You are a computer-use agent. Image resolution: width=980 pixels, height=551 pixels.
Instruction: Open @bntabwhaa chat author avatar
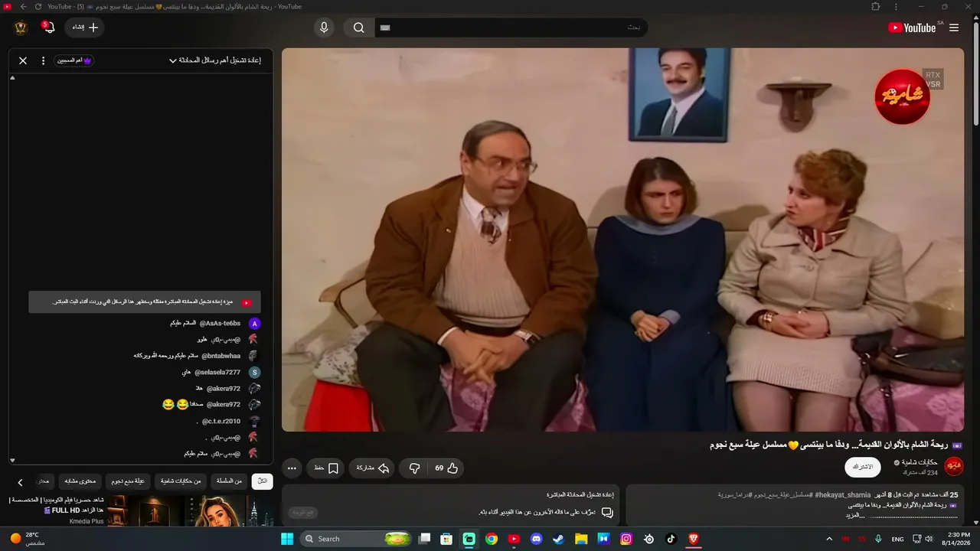(x=253, y=356)
